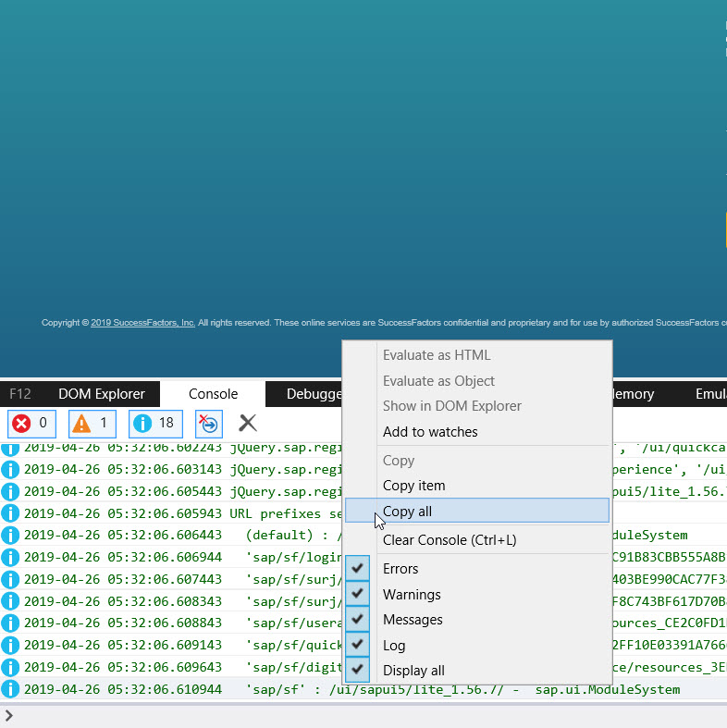Choose Add to watches in context menu

[476, 432]
